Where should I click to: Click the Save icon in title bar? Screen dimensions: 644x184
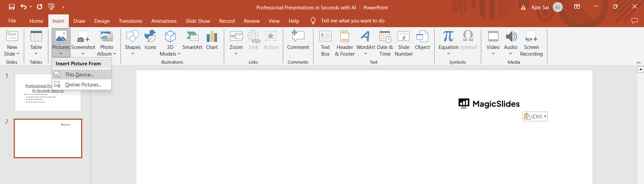click(x=12, y=7)
